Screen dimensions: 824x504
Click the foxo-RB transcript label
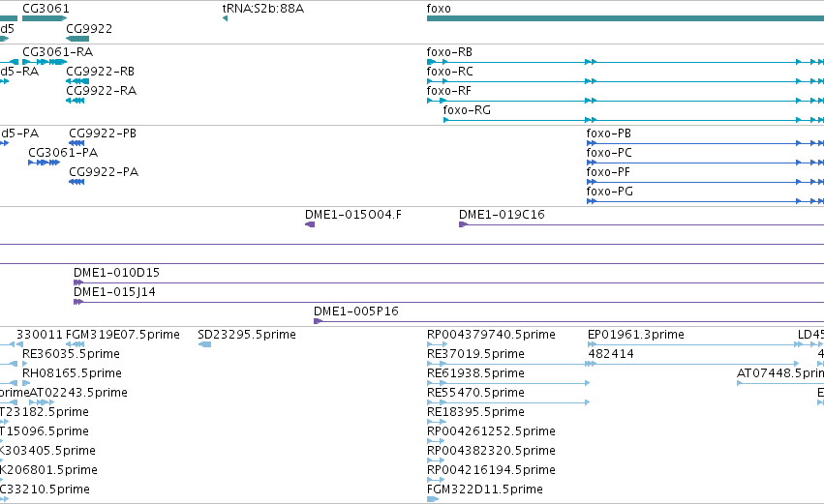[449, 52]
